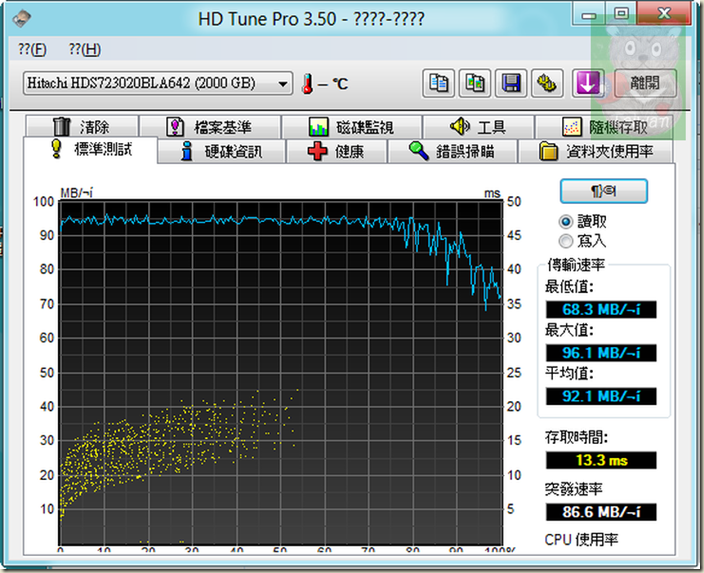Open the first menu (F)
Screen dimensions: 704x573
32,49
